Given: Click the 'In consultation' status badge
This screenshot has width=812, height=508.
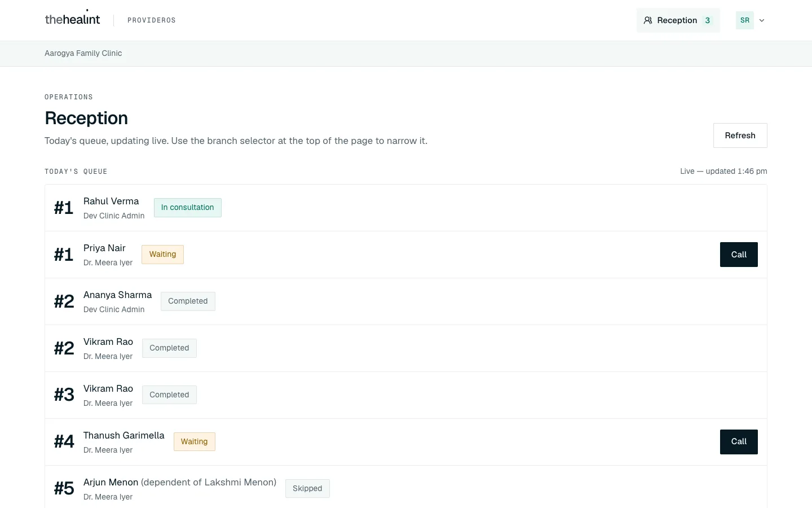Looking at the screenshot, I should (188, 208).
